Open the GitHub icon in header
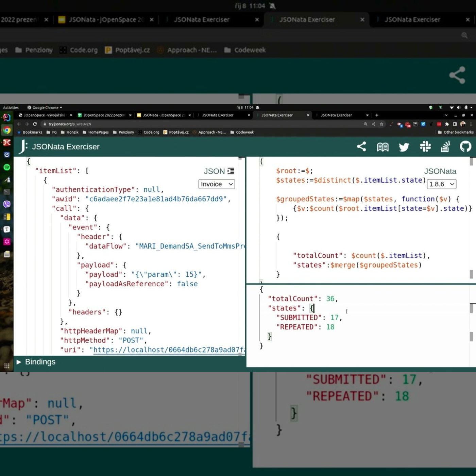The width and height of the screenshot is (476, 476). [465, 147]
